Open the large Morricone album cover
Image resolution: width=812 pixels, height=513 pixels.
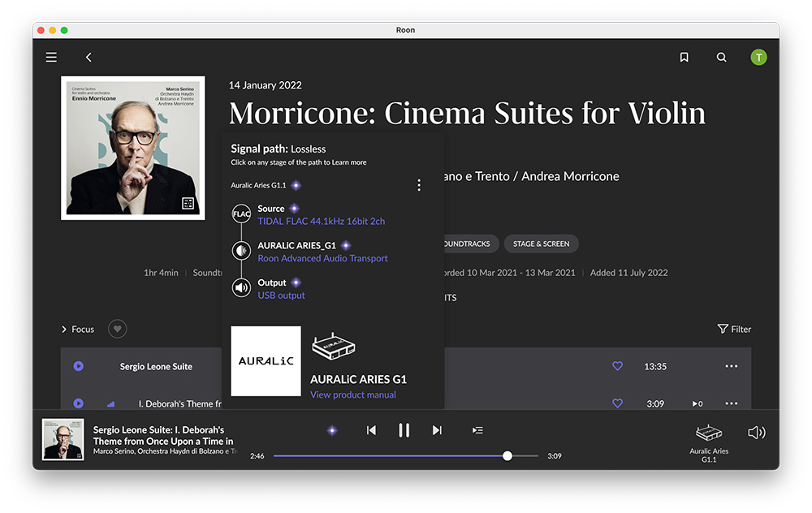[133, 148]
